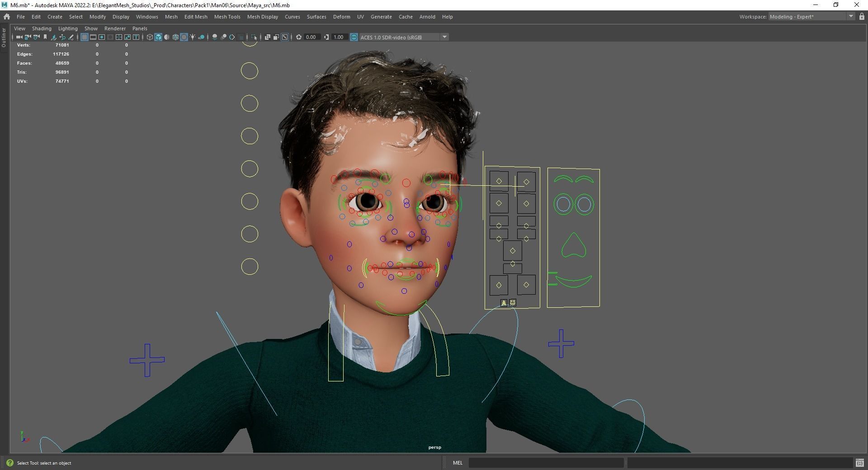The height and width of the screenshot is (470, 868).
Task: Open the Script Editor icon
Action: [x=860, y=463]
